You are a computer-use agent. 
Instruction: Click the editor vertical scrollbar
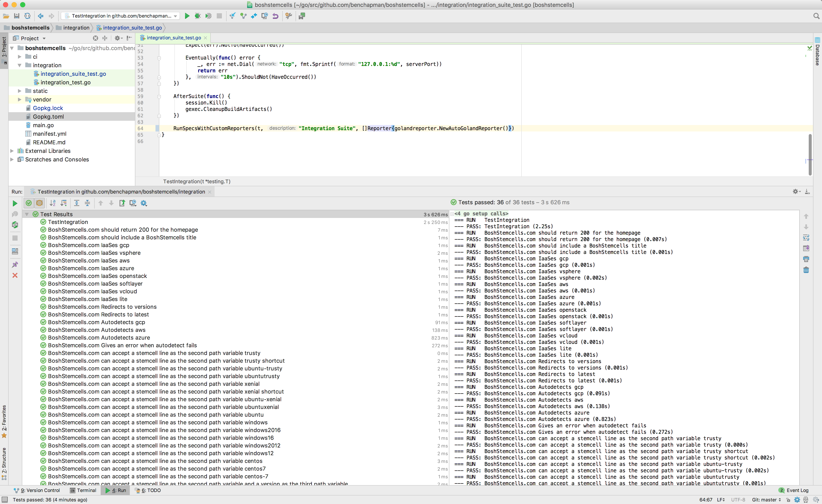click(810, 155)
